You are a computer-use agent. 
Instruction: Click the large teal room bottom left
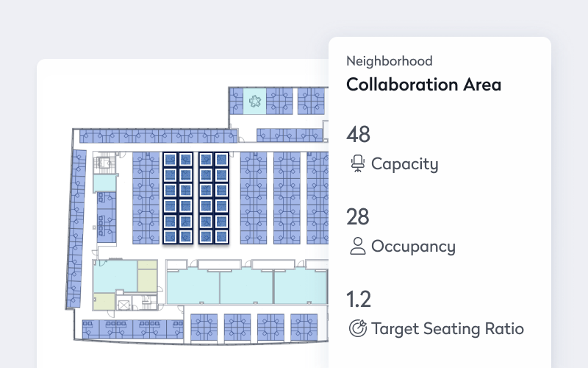pyautogui.click(x=115, y=276)
